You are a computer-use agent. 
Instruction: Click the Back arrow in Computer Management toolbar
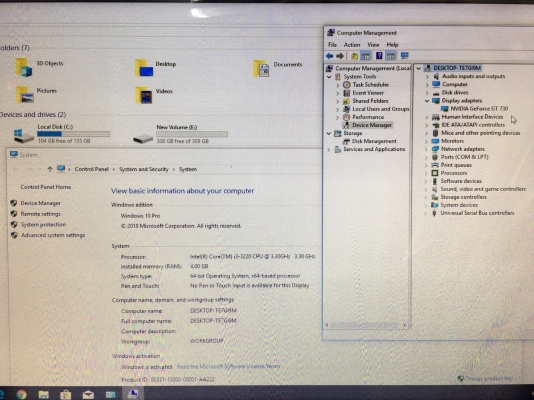[329, 56]
